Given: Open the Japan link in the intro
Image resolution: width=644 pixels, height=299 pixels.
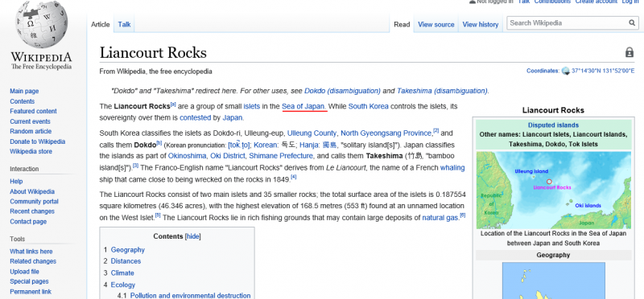Looking at the screenshot, I should coord(233,117).
